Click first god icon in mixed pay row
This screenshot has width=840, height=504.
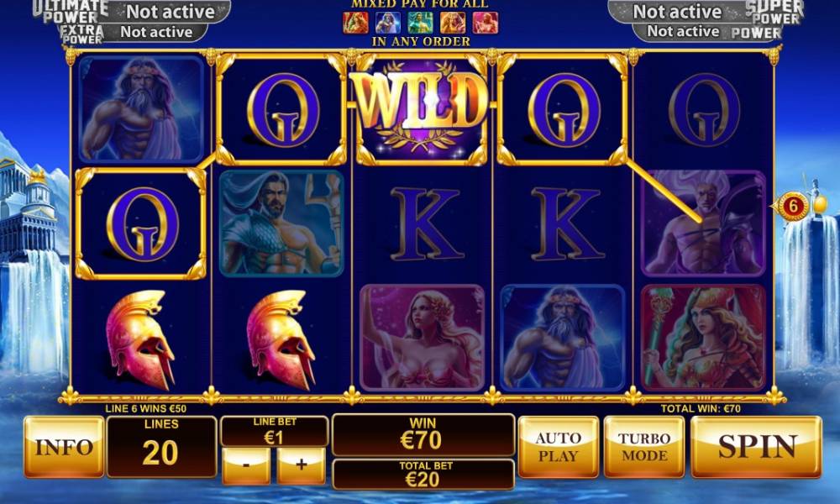[x=355, y=23]
